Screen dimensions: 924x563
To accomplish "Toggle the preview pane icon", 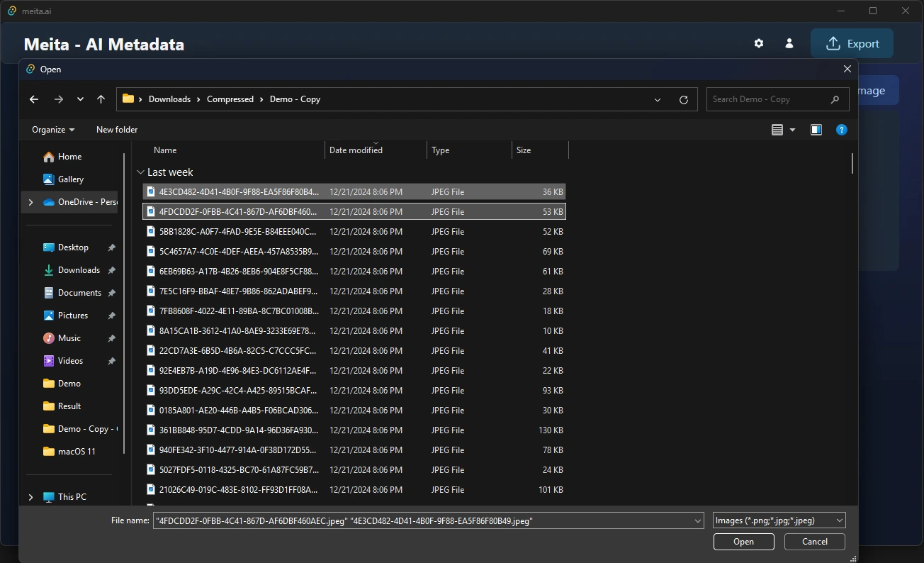I will point(816,130).
